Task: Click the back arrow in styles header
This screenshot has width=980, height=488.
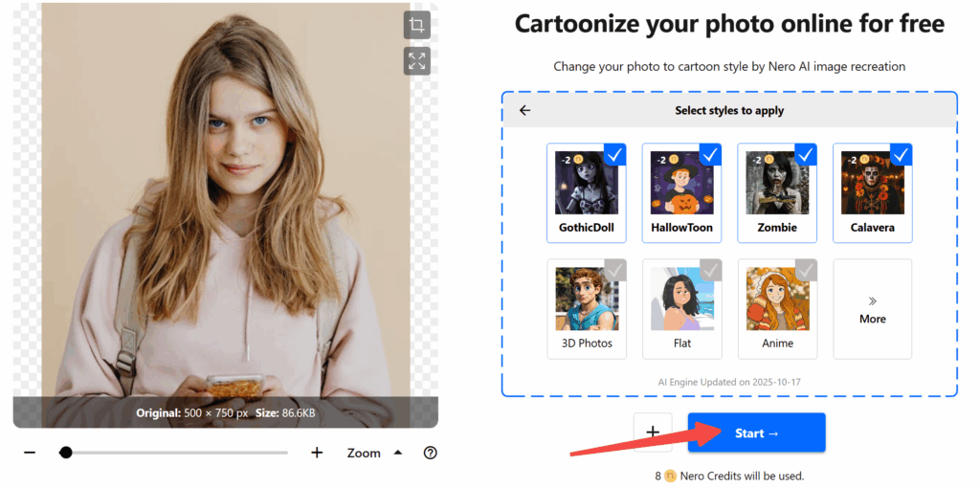Action: (524, 111)
